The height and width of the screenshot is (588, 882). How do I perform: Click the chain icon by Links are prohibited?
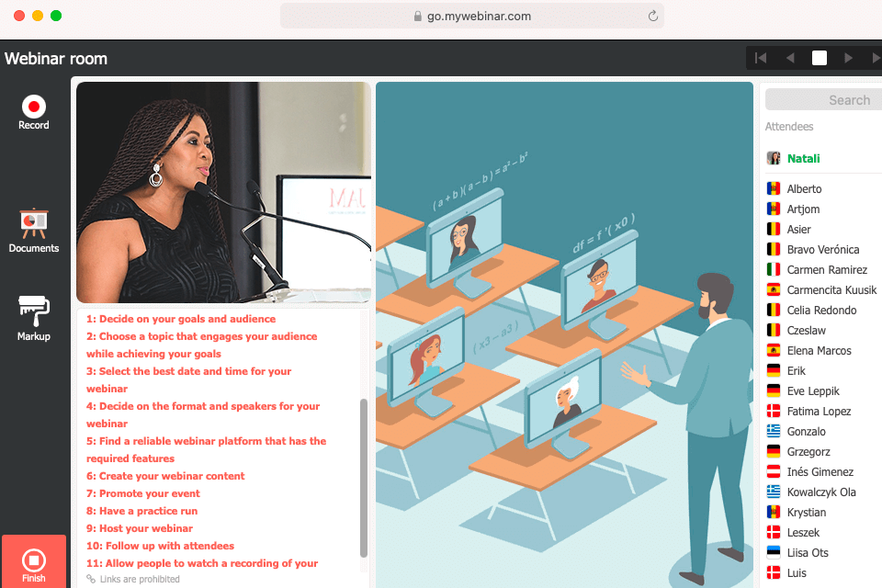pyautogui.click(x=91, y=579)
